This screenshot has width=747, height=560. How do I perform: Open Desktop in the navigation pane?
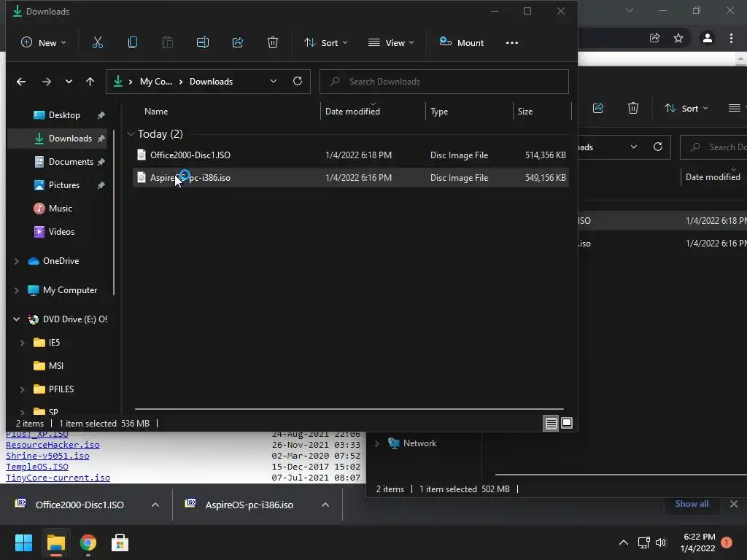[64, 114]
